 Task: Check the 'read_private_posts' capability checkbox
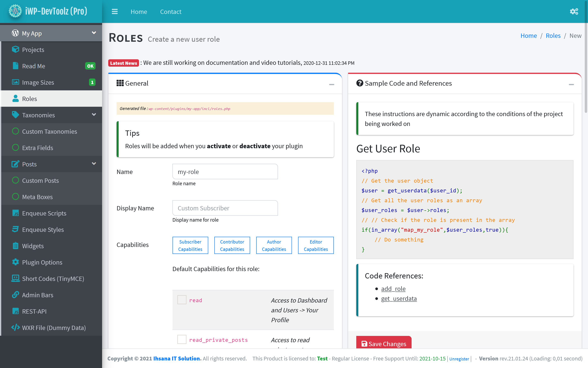pyautogui.click(x=182, y=339)
